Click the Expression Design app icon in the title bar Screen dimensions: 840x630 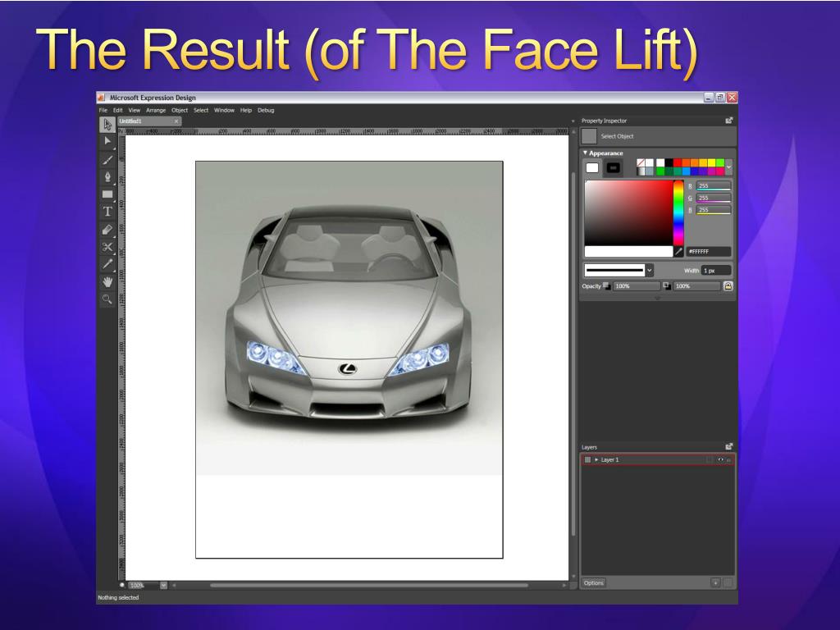(x=101, y=98)
